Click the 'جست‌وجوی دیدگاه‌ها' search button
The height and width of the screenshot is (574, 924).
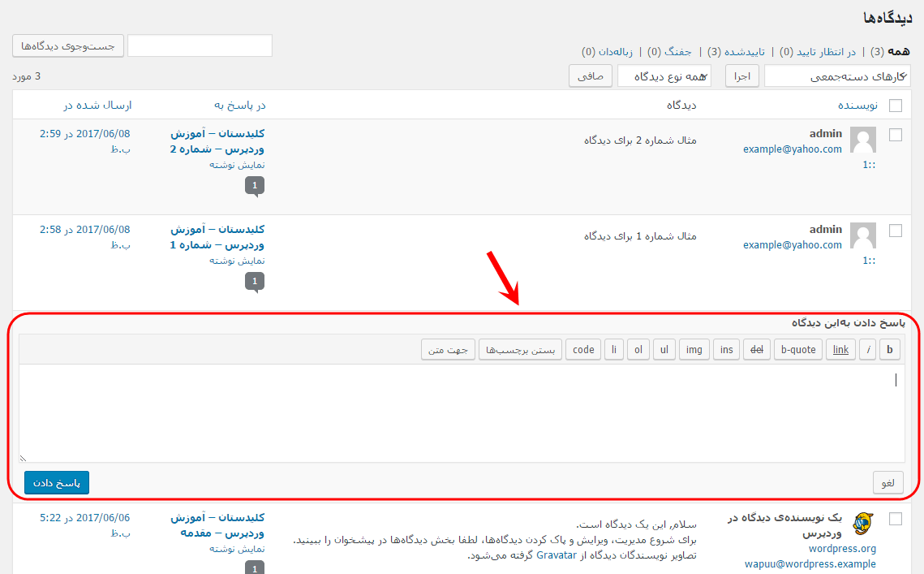68,46
